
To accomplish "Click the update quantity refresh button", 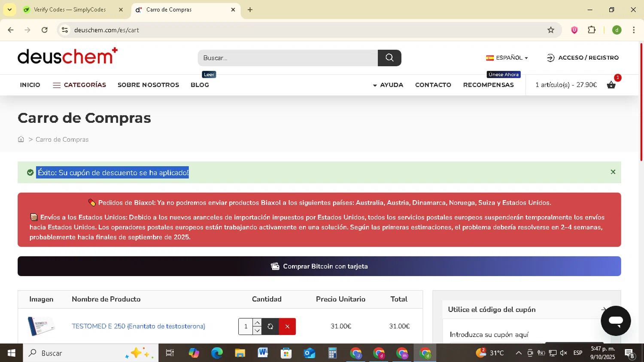I will 270,326.
